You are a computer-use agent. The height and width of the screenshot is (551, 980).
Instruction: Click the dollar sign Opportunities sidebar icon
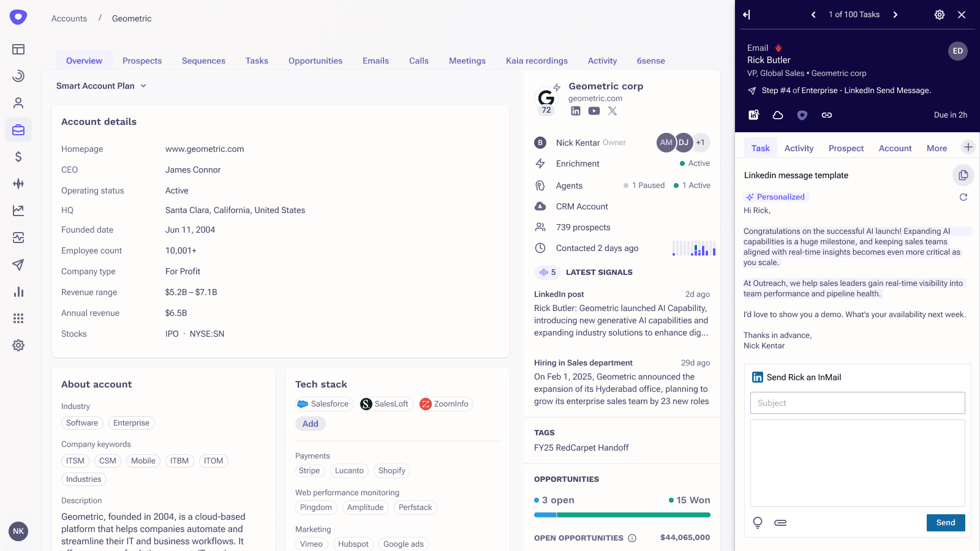[18, 157]
